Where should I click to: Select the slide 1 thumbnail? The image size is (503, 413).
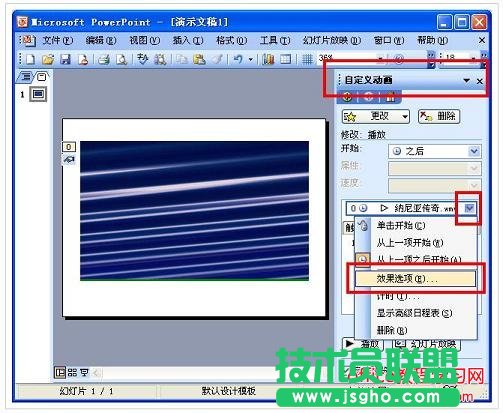click(x=38, y=94)
